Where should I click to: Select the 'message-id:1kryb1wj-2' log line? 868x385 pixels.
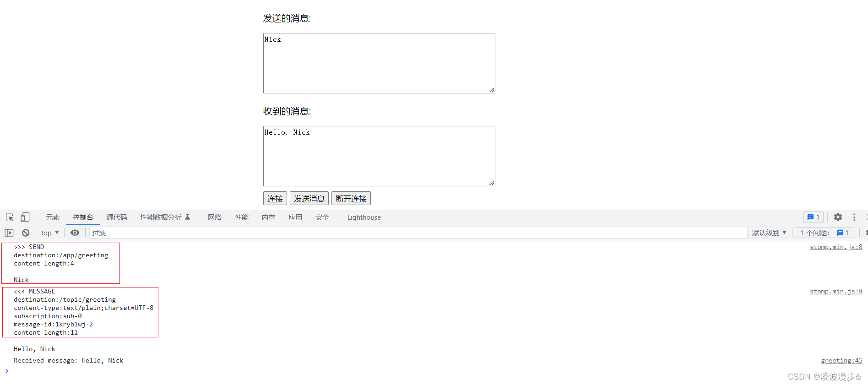pos(53,325)
